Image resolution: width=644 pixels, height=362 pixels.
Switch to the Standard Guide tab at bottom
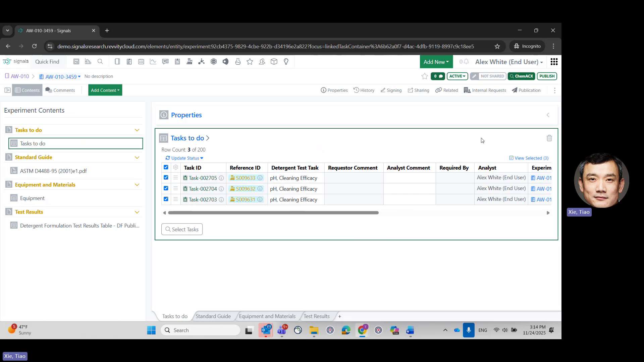point(213,316)
